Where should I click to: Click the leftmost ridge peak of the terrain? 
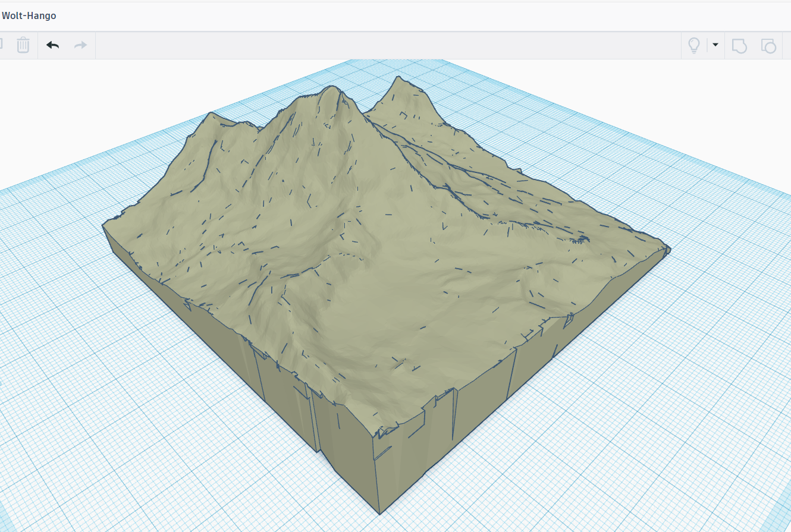click(210, 115)
